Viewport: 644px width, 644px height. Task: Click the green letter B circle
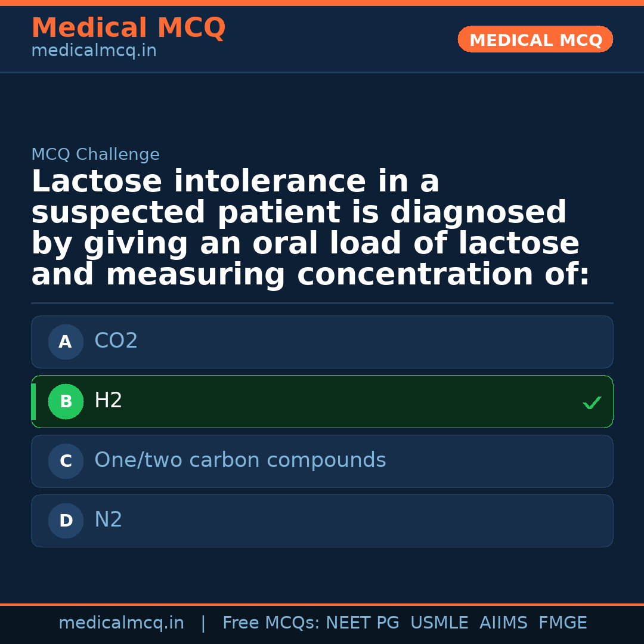66,402
